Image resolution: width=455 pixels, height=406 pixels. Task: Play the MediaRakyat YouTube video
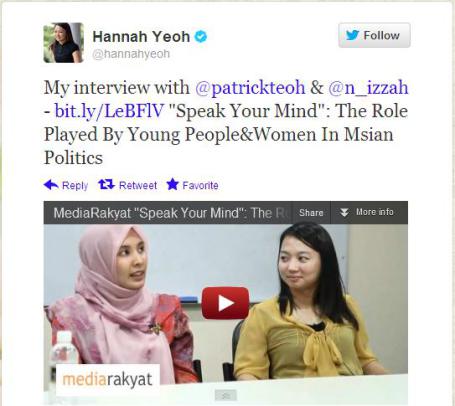click(225, 303)
